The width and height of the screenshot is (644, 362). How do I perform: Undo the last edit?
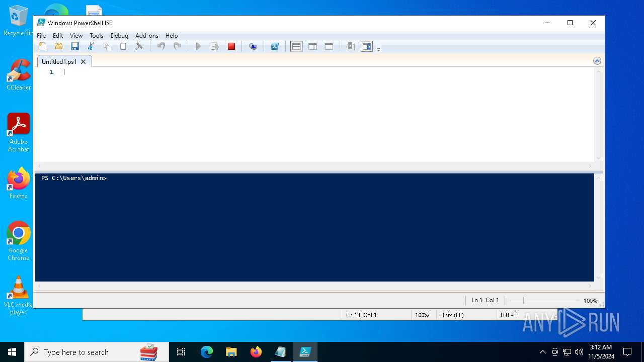pyautogui.click(x=161, y=47)
